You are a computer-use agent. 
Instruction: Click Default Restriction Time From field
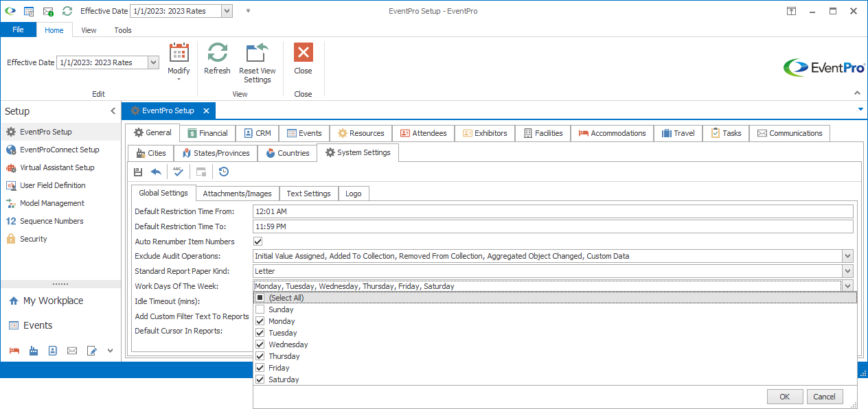coord(553,211)
